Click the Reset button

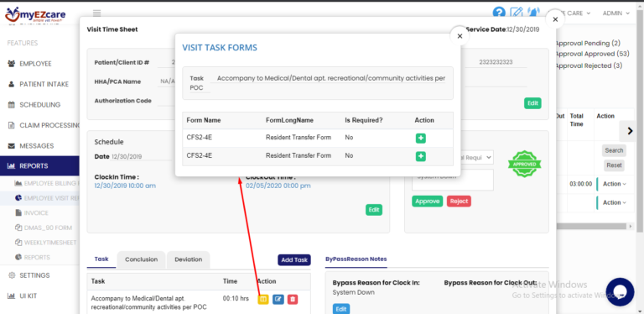[614, 165]
